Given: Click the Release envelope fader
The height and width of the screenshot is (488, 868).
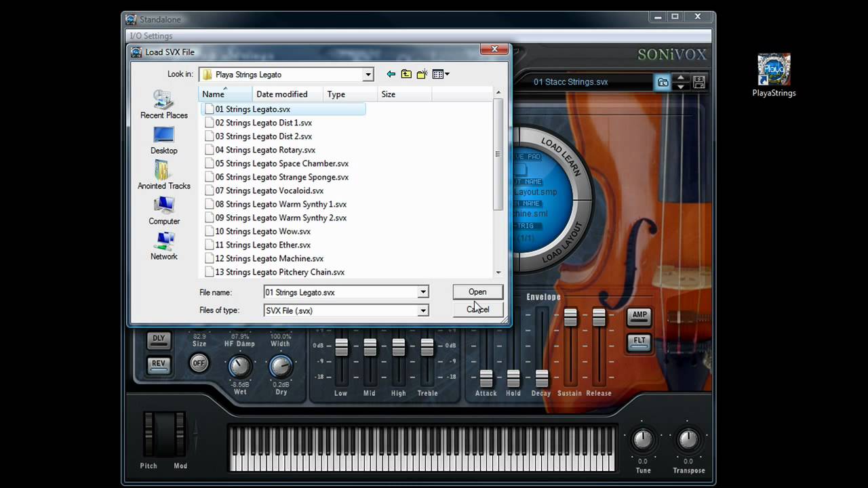Looking at the screenshot, I should point(599,317).
